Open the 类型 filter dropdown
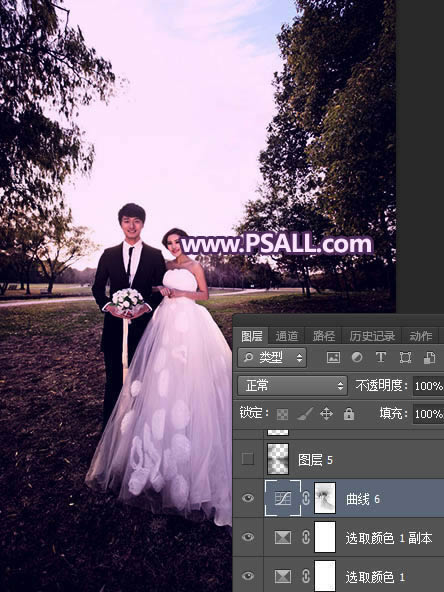This screenshot has width=444, height=592. click(272, 357)
